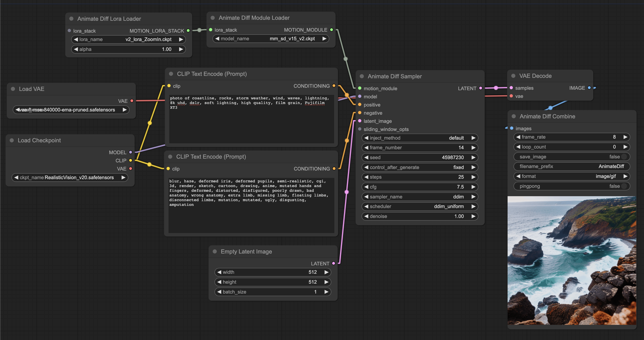Click the coastline preview image
Image resolution: width=644 pixels, height=340 pixels.
tap(572, 260)
